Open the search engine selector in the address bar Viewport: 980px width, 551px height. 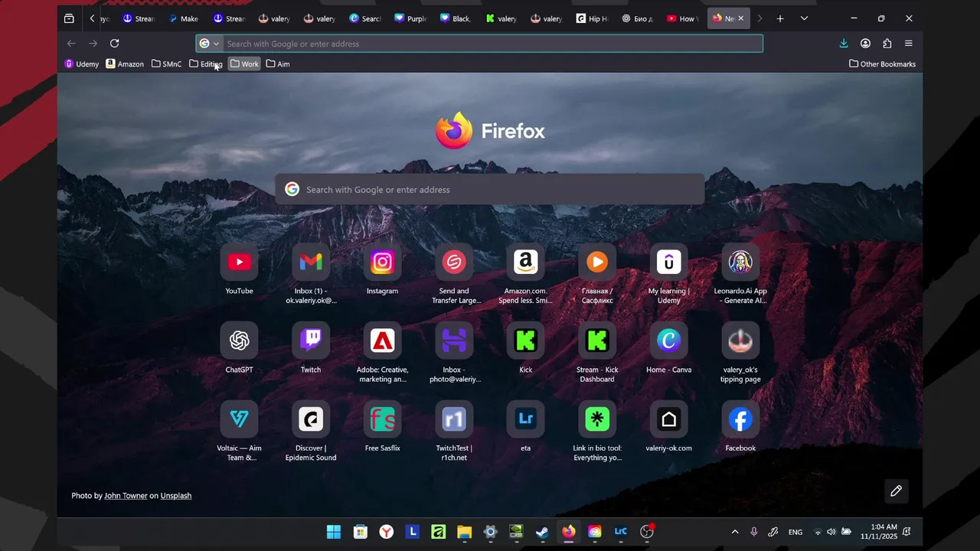point(209,44)
